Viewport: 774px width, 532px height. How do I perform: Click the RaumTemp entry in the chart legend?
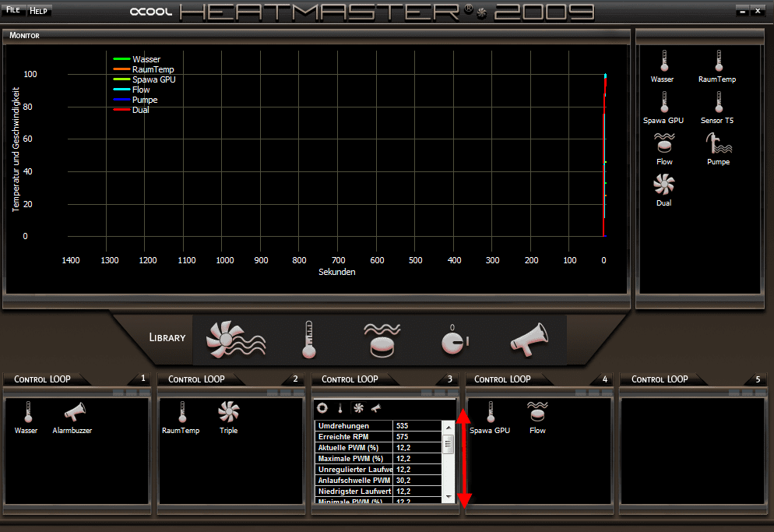[143, 69]
